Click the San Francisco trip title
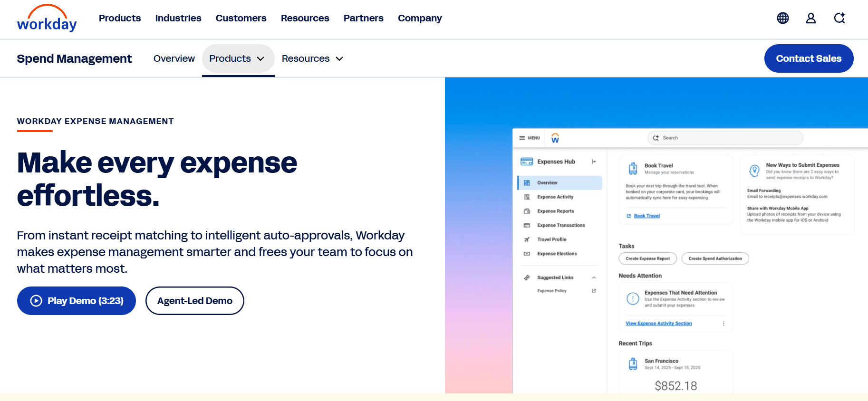Screen dimensions: 868x401 coord(662,361)
